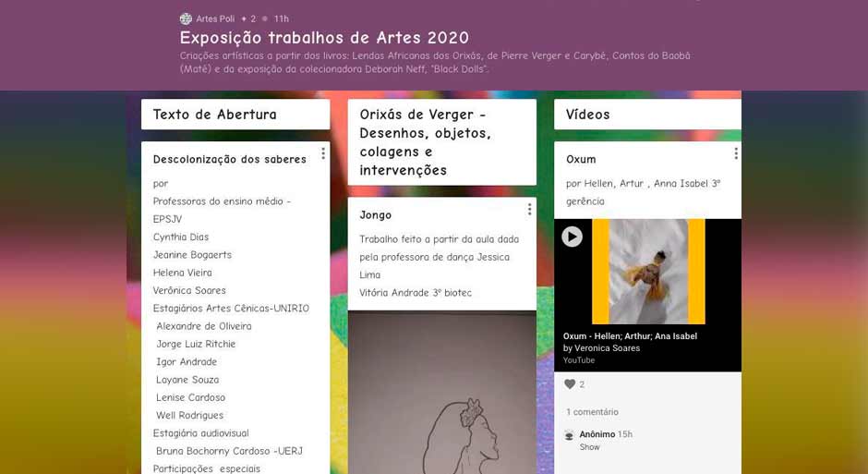The image size is (868, 474).
Task: Open the Jongo line drawing image
Action: pos(441,392)
